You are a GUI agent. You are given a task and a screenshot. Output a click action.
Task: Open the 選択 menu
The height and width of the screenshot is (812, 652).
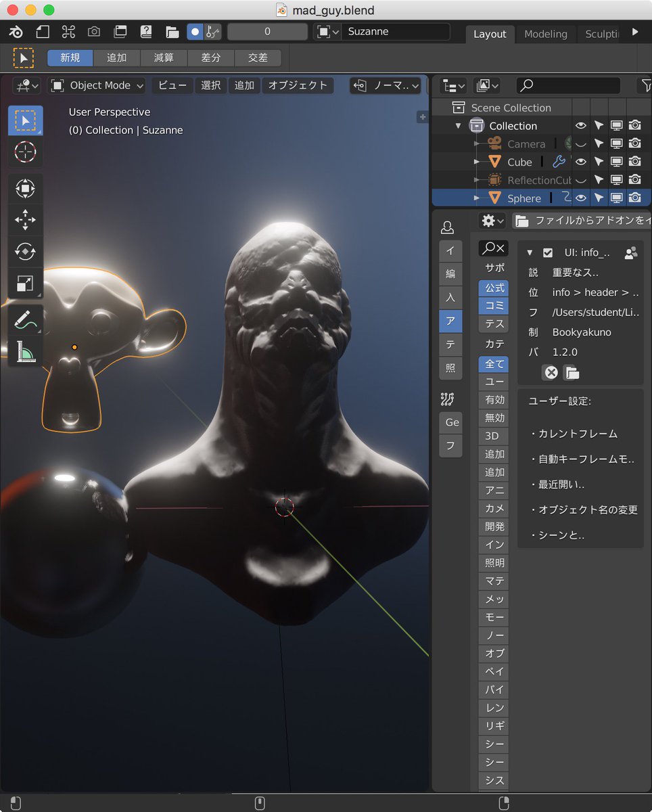[211, 85]
